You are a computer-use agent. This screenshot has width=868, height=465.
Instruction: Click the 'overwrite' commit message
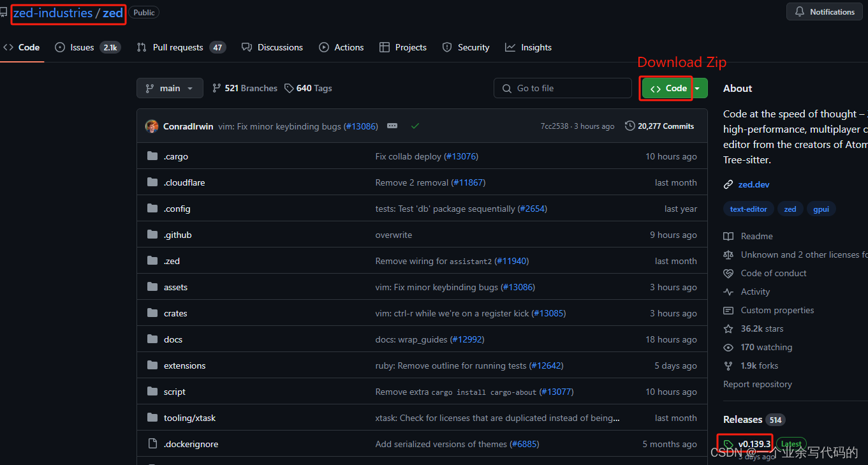click(x=394, y=235)
